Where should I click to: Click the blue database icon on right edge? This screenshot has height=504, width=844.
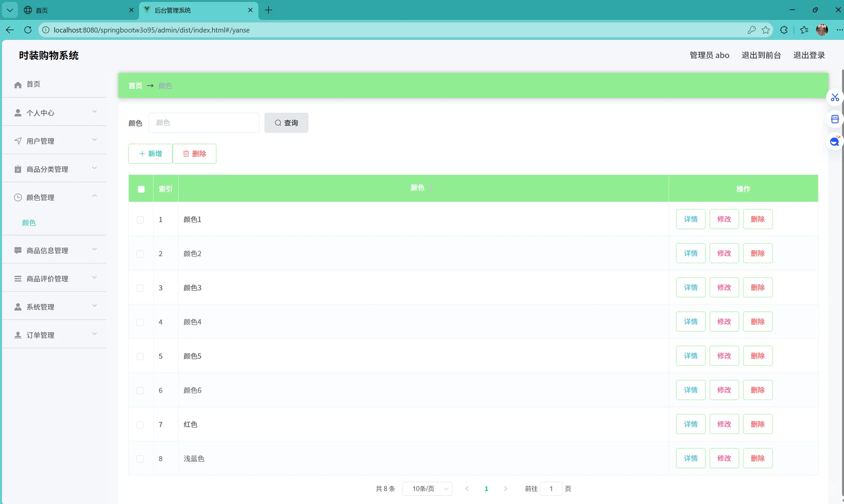tap(835, 119)
